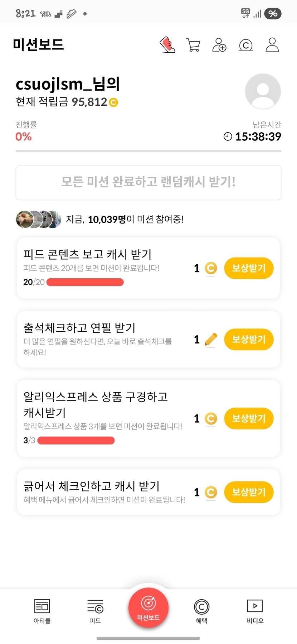This screenshot has width=297, height=644.
Task: Tap the mission participants avatar group
Action: 38,219
